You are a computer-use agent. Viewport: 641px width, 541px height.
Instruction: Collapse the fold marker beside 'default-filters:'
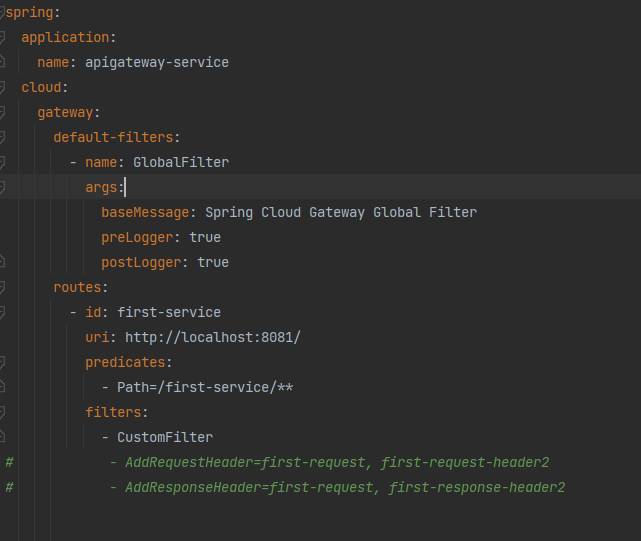point(2,137)
